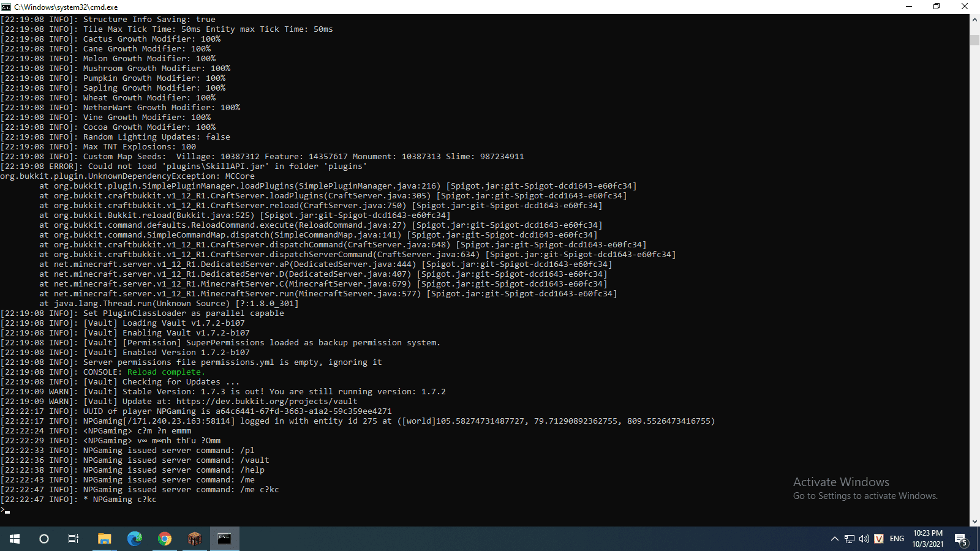Click the 'Cactus Growth Modifier: 100%' line
The image size is (980, 551).
coord(110,39)
